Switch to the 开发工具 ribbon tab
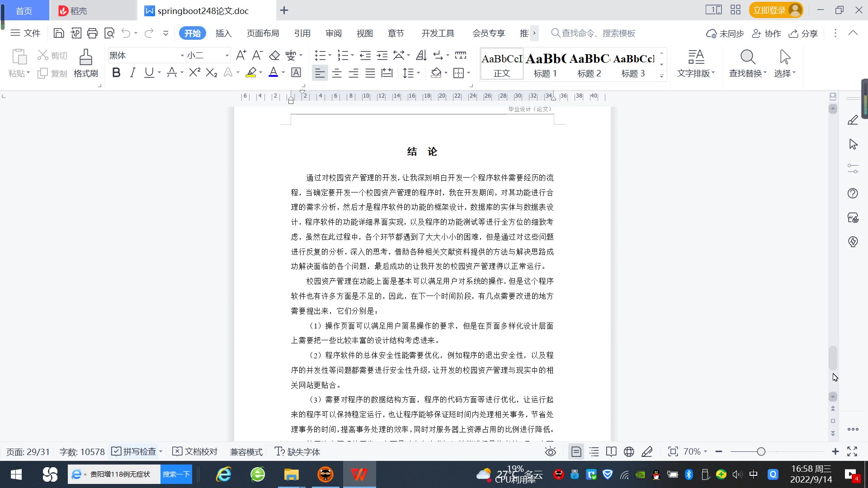Screen dimensions: 868x488 click(438, 33)
